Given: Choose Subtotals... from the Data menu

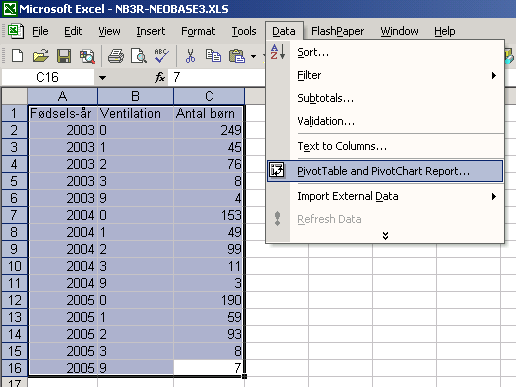Looking at the screenshot, I should coord(385,98).
